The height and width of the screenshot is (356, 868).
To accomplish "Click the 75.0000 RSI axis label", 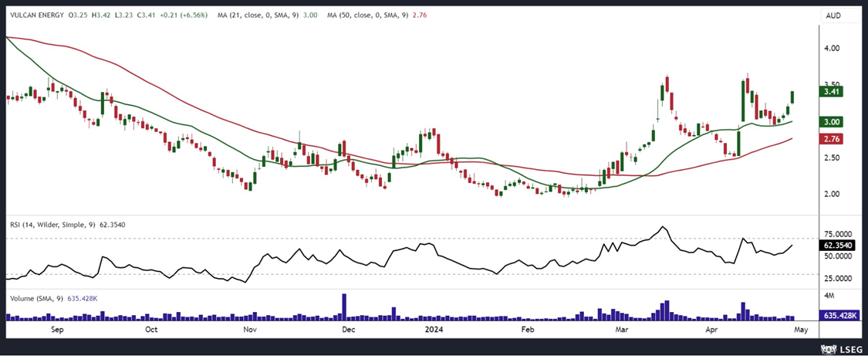I will [x=839, y=234].
